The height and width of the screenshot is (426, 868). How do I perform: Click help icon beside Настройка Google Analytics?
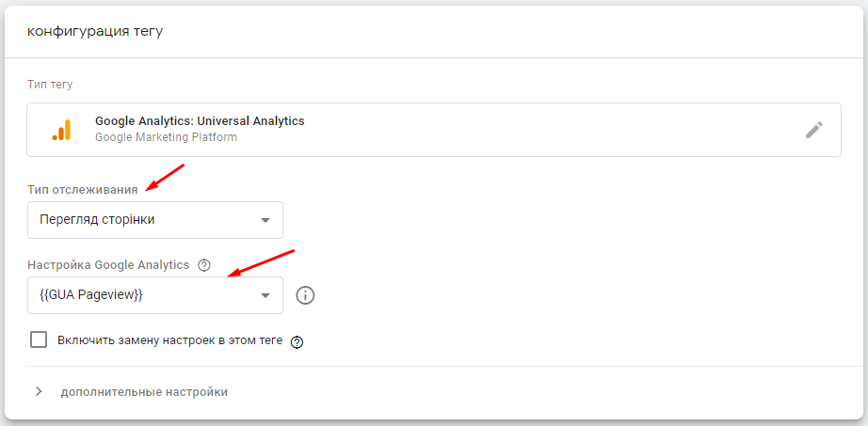[x=204, y=265]
